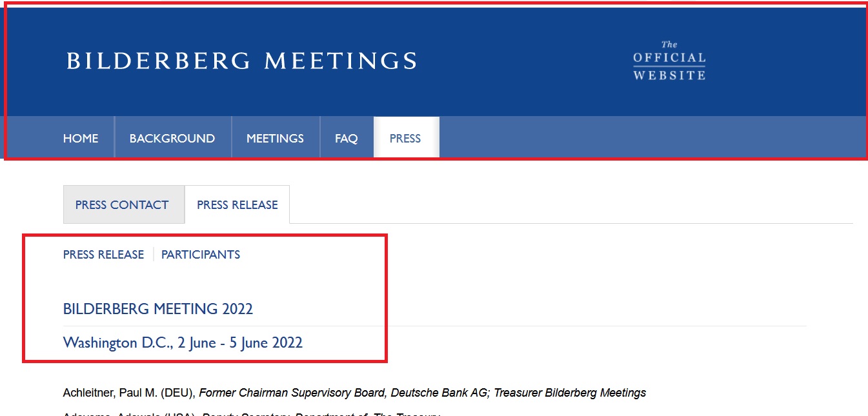This screenshot has height=416, width=868.
Task: Click the Bilderberg Meetings site title logo
Action: [241, 61]
